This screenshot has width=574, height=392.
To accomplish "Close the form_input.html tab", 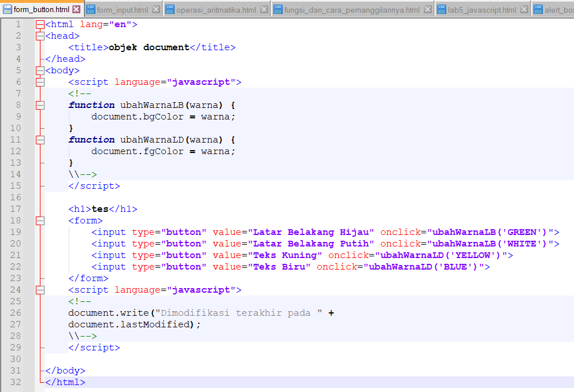I will click(x=156, y=9).
